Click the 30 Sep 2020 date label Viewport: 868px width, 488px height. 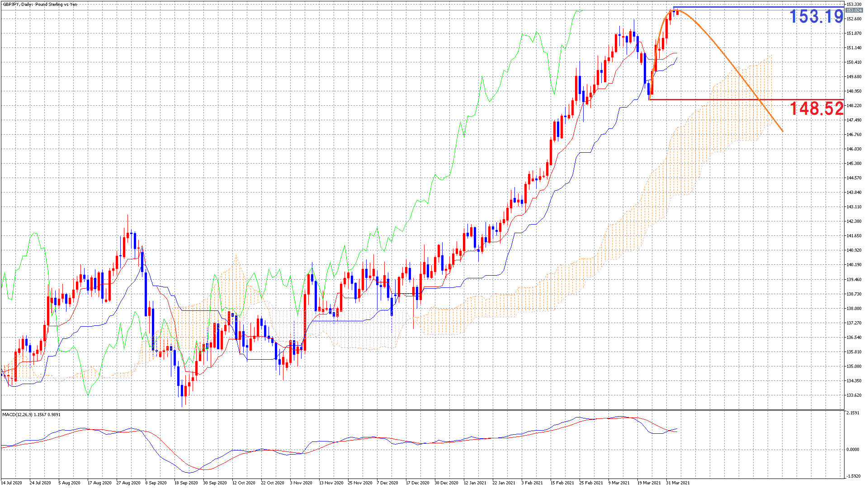point(215,483)
